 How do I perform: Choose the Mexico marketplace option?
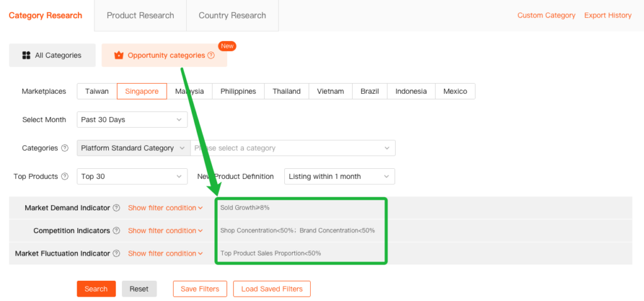(455, 91)
